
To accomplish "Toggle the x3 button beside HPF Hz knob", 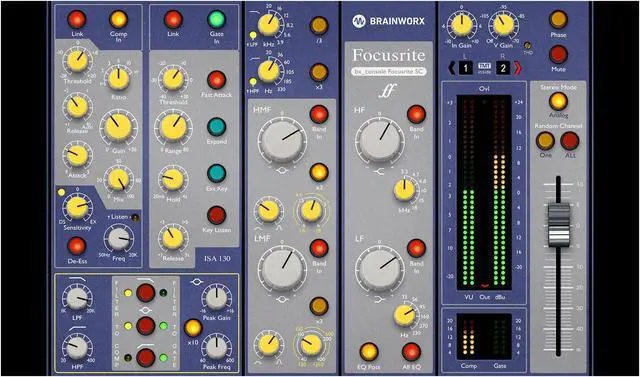I will [x=319, y=73].
